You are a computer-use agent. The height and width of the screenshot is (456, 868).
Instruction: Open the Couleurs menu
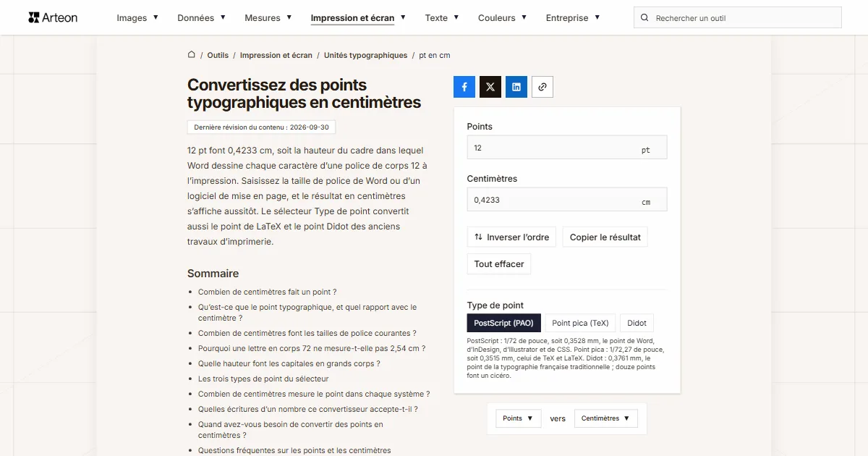click(503, 18)
